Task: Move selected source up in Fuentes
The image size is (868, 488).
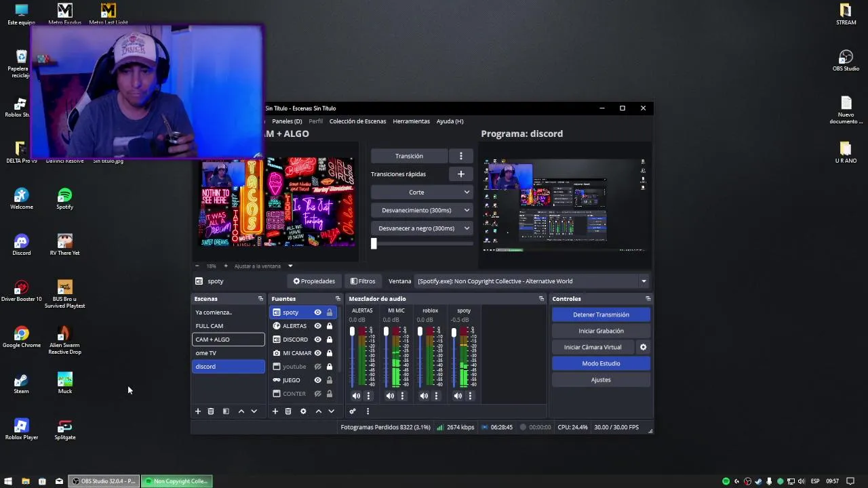Action: 318,411
